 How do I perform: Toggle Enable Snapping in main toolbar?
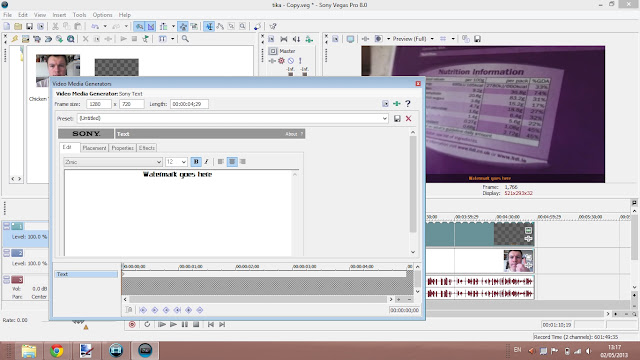[x=139, y=27]
